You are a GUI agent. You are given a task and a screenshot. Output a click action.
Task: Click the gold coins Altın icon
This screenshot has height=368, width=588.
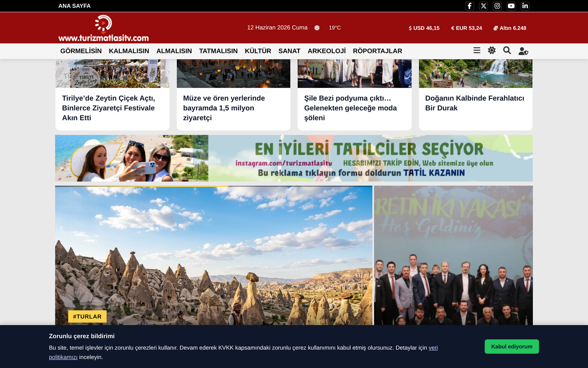[495, 28]
